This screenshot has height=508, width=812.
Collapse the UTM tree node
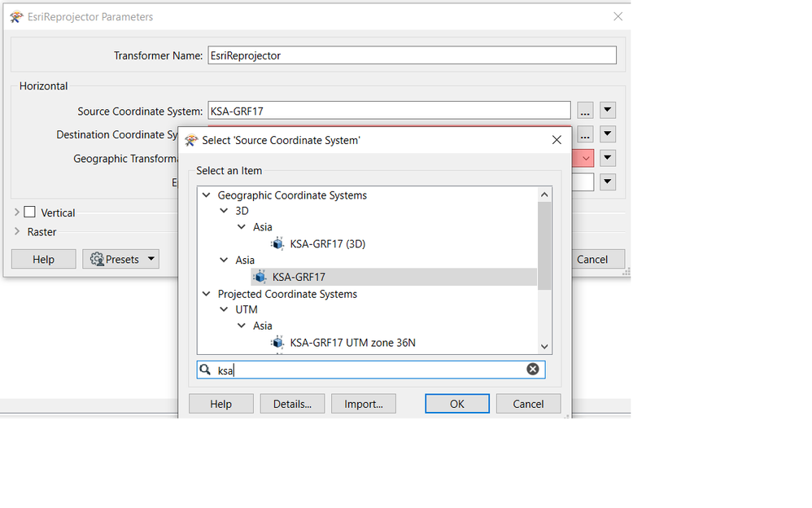224,309
